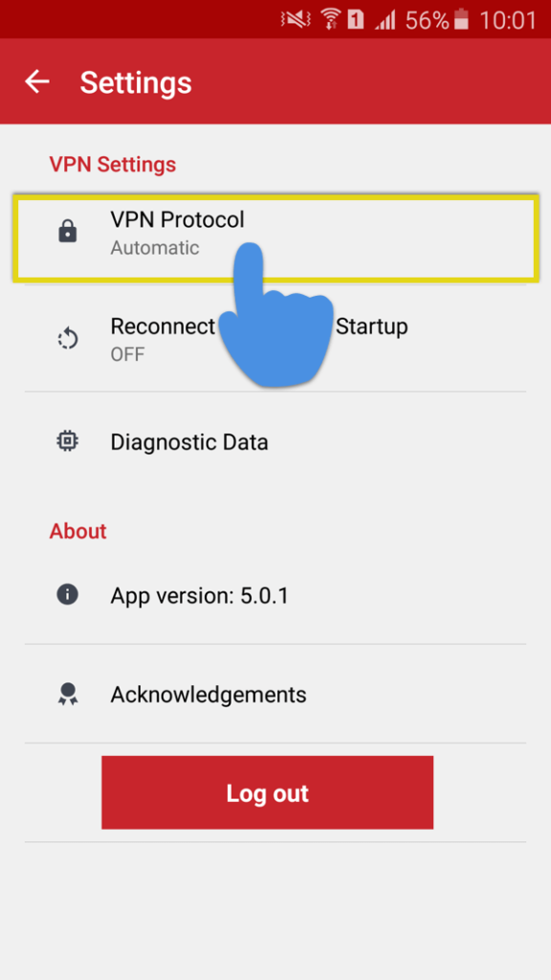
Task: Tap the signal strength bars icon
Action: [x=385, y=21]
